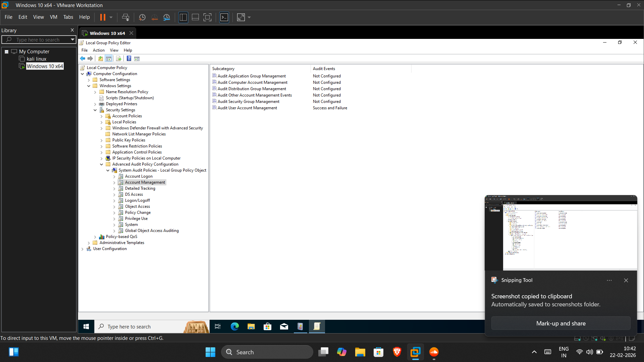
Task: Click the VMware pause (suspend) VM icon
Action: 103,17
